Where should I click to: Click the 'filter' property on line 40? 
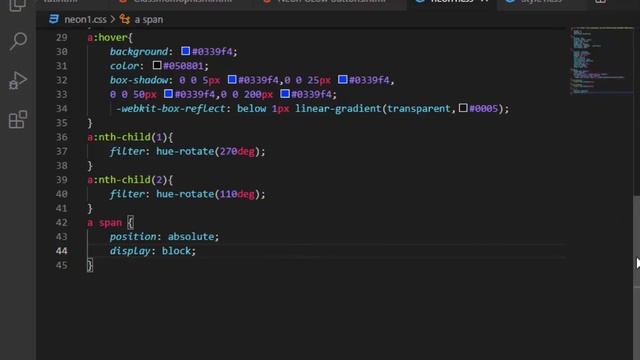[x=127, y=194]
